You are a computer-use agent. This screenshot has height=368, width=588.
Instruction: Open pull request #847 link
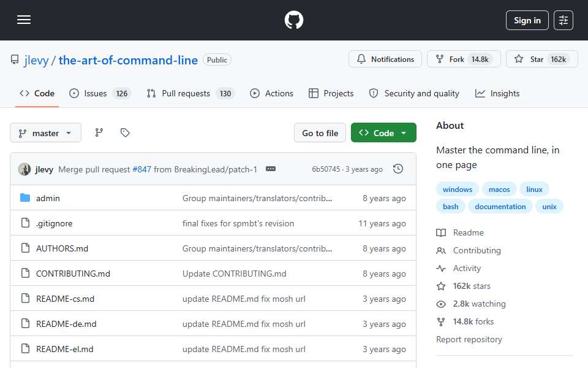(x=141, y=169)
